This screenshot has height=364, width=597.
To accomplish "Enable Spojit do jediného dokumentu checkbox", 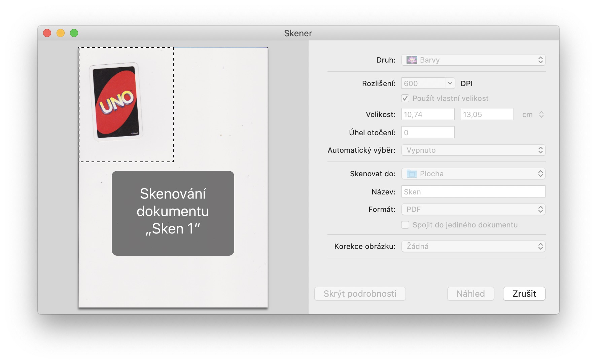I will click(x=405, y=225).
